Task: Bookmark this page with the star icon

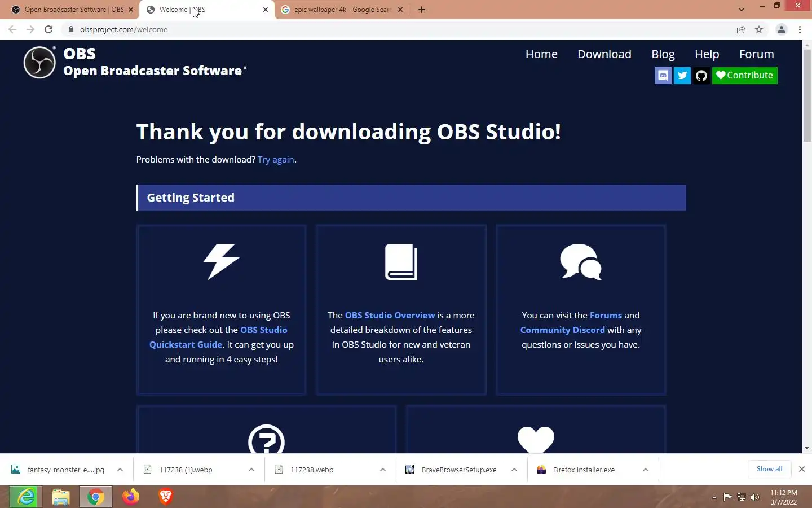Action: pyautogui.click(x=759, y=29)
